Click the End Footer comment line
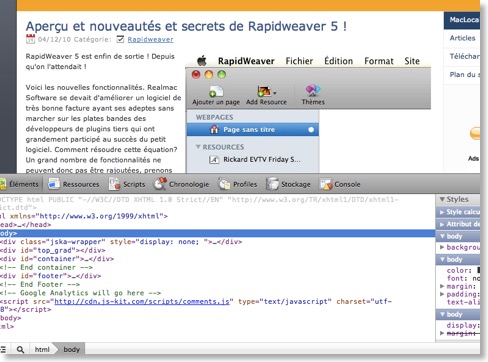Screen dimensions: 488x362 click(40, 284)
